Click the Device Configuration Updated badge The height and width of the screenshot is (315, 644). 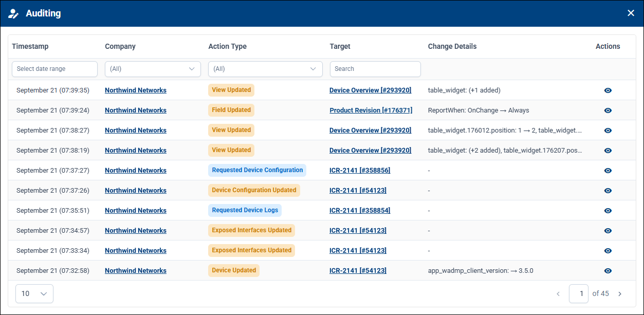point(254,190)
